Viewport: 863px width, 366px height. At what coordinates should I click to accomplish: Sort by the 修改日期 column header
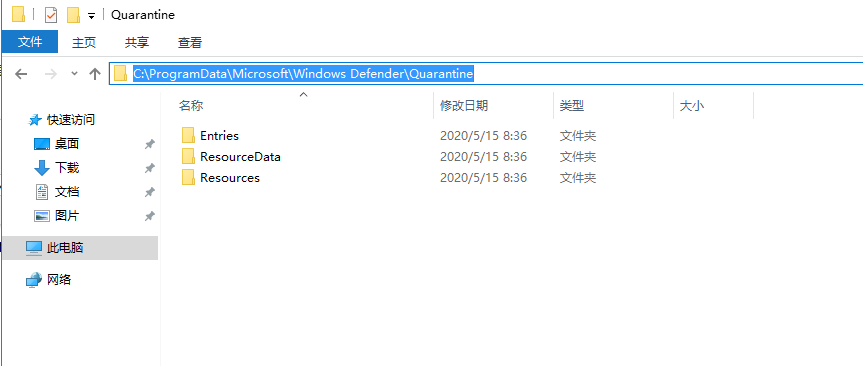coord(463,106)
